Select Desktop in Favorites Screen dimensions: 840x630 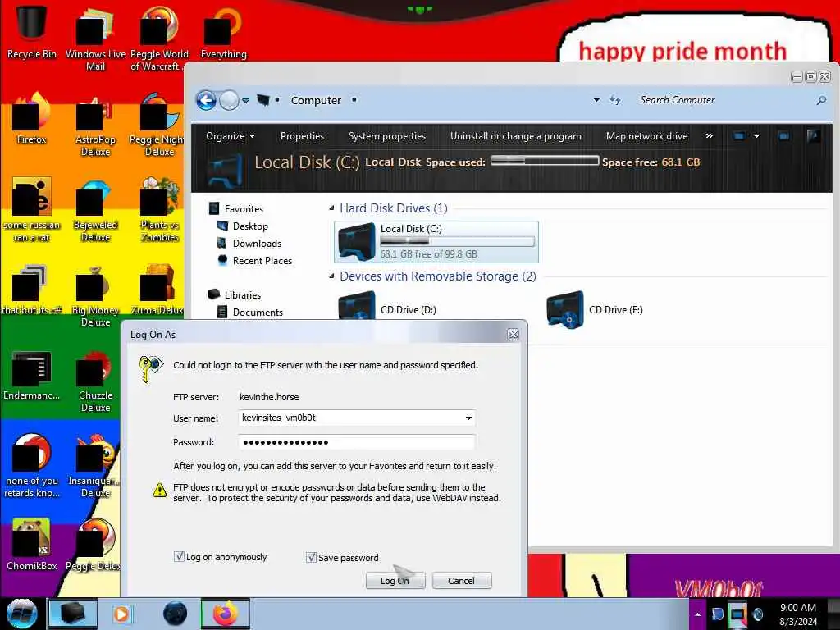(x=242, y=226)
